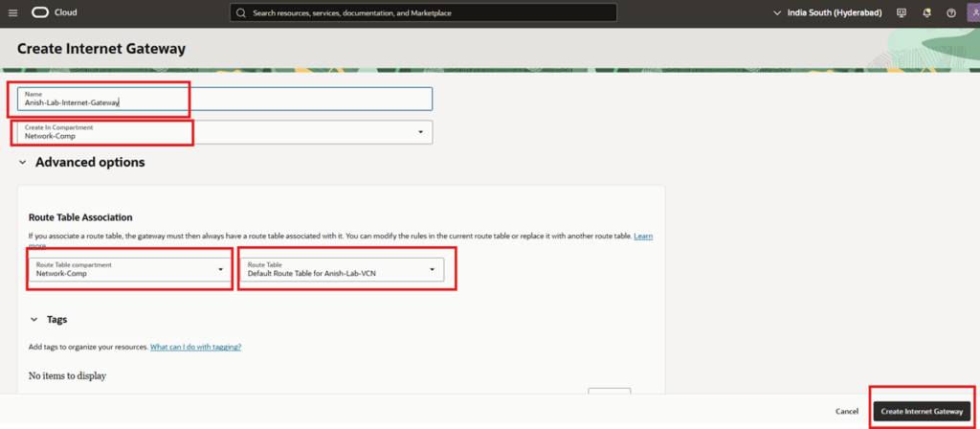The width and height of the screenshot is (980, 429).
Task: Click the Cancel button
Action: click(846, 411)
